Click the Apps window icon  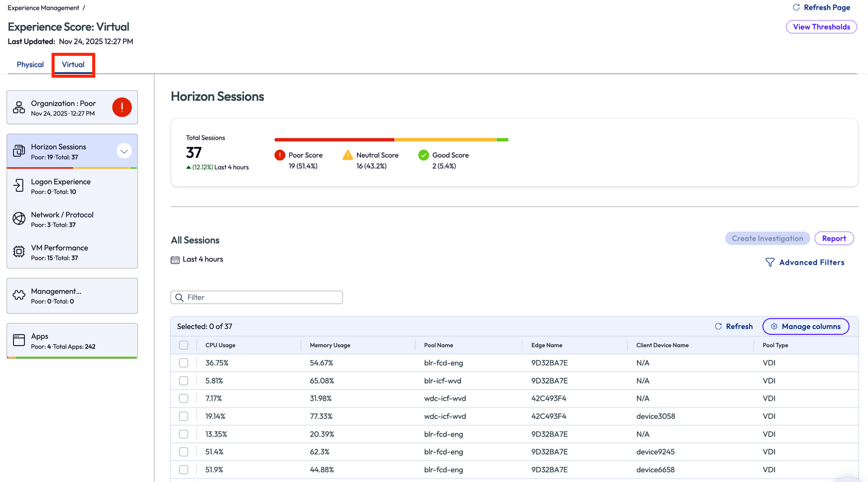(19, 341)
